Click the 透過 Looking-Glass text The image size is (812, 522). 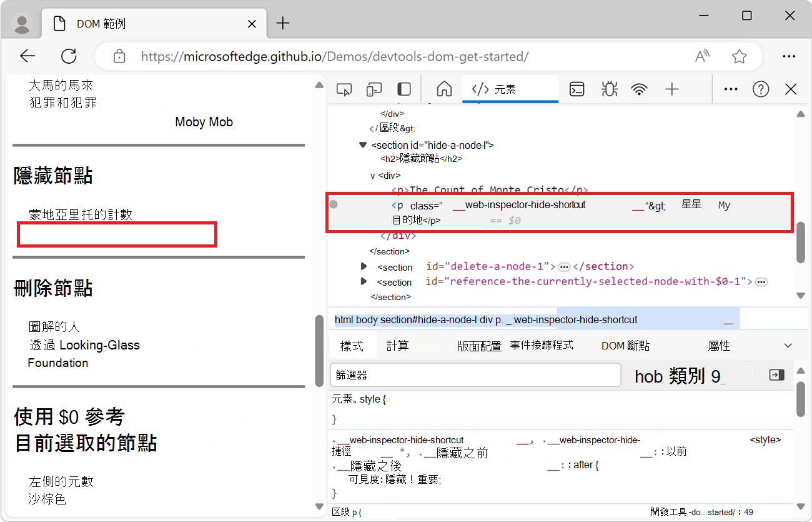(84, 345)
